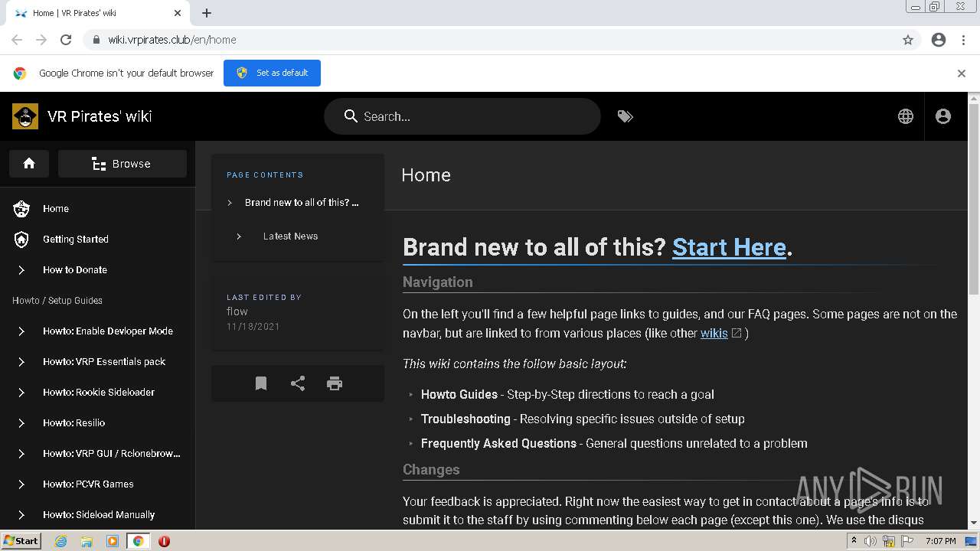Bookmark this page icon
980x551 pixels.
[261, 383]
